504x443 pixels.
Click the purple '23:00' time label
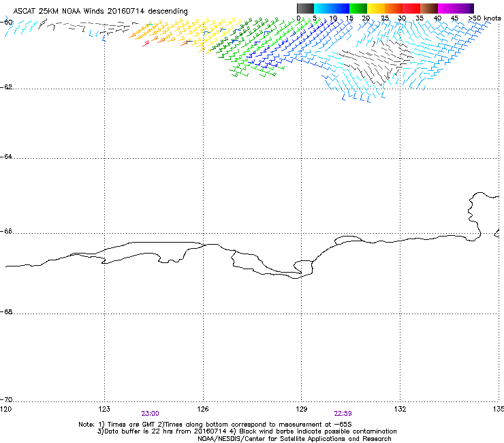[x=150, y=414]
